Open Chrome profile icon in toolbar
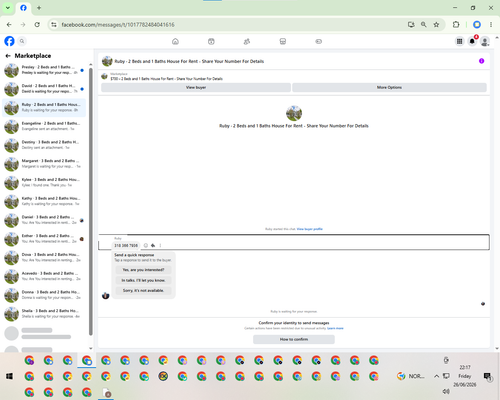The width and height of the screenshot is (500, 400). point(477,25)
